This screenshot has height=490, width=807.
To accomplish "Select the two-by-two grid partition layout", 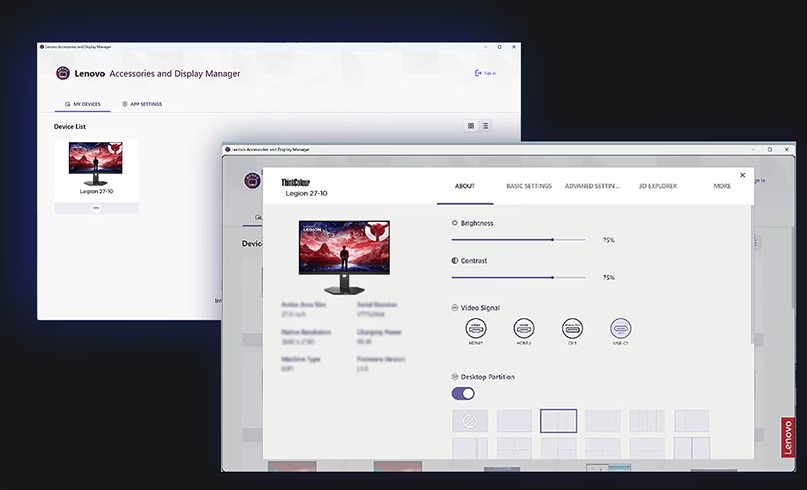I will 514,448.
